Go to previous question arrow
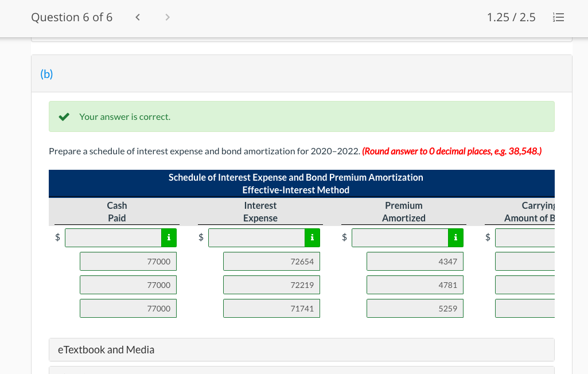This screenshot has width=588, height=374. point(138,17)
